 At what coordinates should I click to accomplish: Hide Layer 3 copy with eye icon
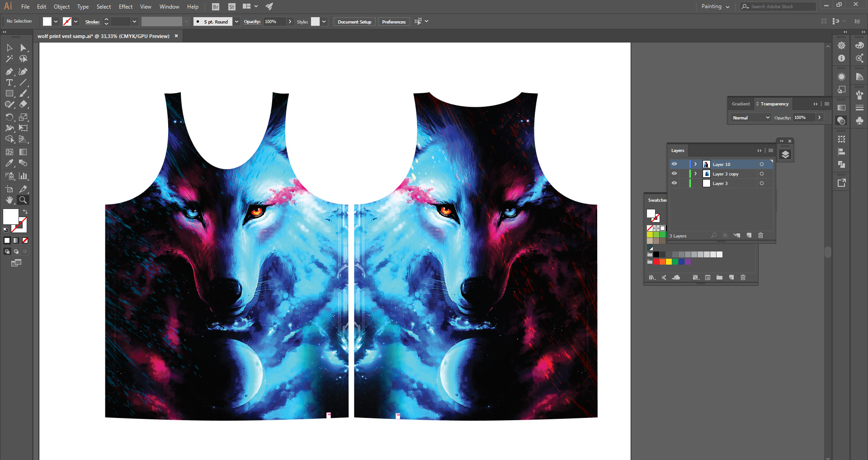point(674,174)
